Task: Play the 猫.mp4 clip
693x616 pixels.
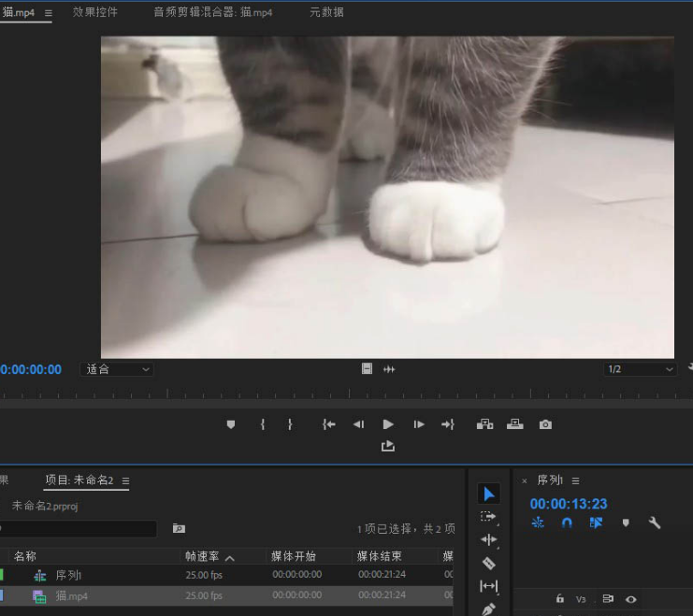Action: pos(388,424)
